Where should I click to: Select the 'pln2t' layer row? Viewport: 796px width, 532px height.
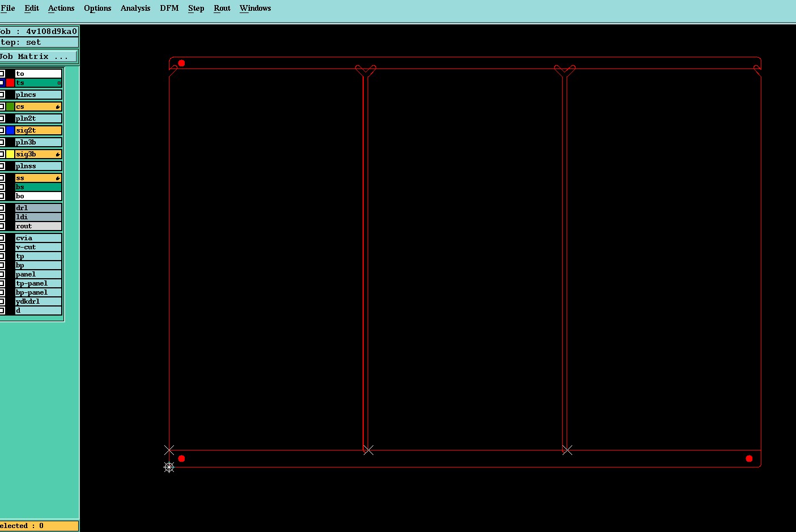(38, 118)
